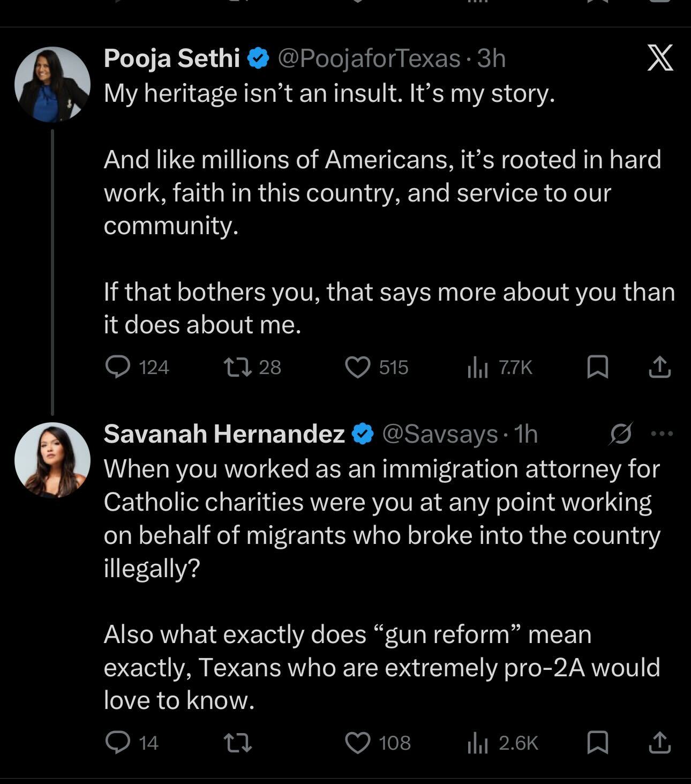Viewport: 691px width, 784px height.
Task: Click the X logo in top post
Action: click(660, 58)
